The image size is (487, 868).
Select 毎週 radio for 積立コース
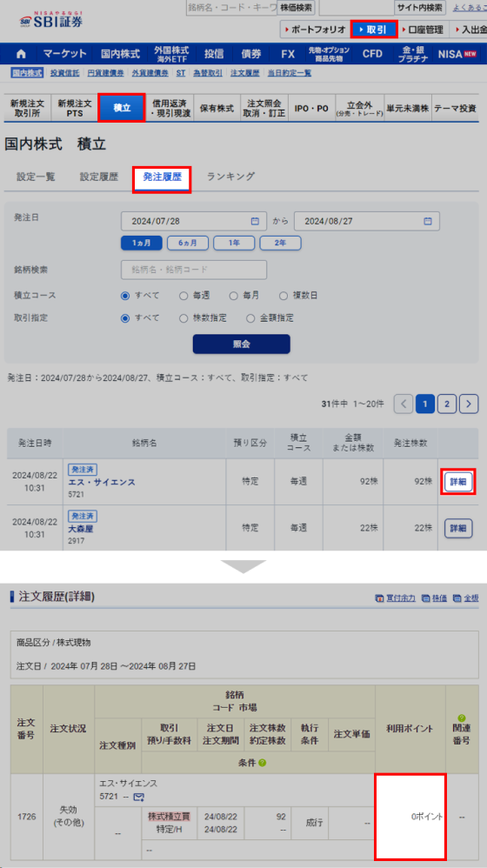[x=183, y=296]
